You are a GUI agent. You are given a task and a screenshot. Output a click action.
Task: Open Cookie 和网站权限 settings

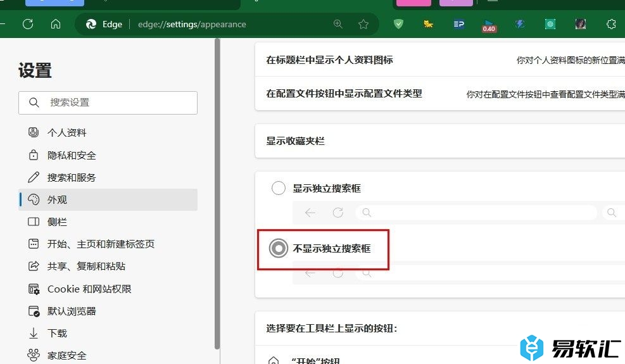pyautogui.click(x=89, y=289)
